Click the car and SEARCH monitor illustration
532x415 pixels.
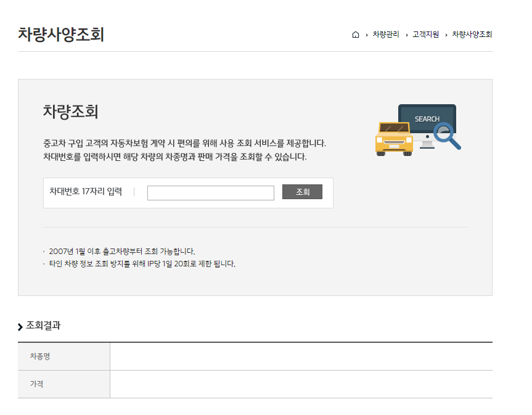[418, 130]
